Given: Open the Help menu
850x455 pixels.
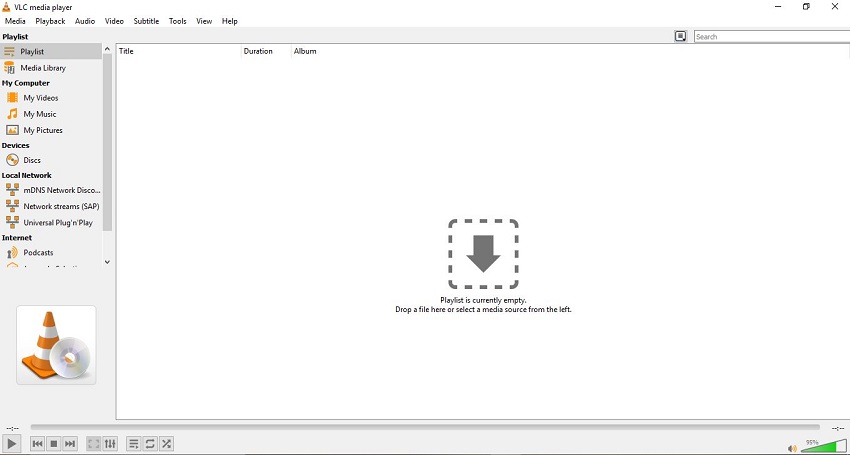Looking at the screenshot, I should coord(229,21).
